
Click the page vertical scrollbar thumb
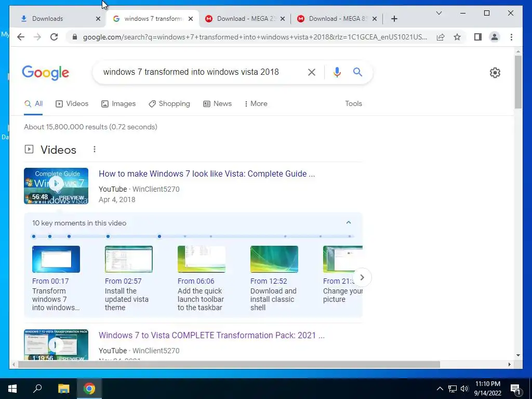(x=518, y=82)
